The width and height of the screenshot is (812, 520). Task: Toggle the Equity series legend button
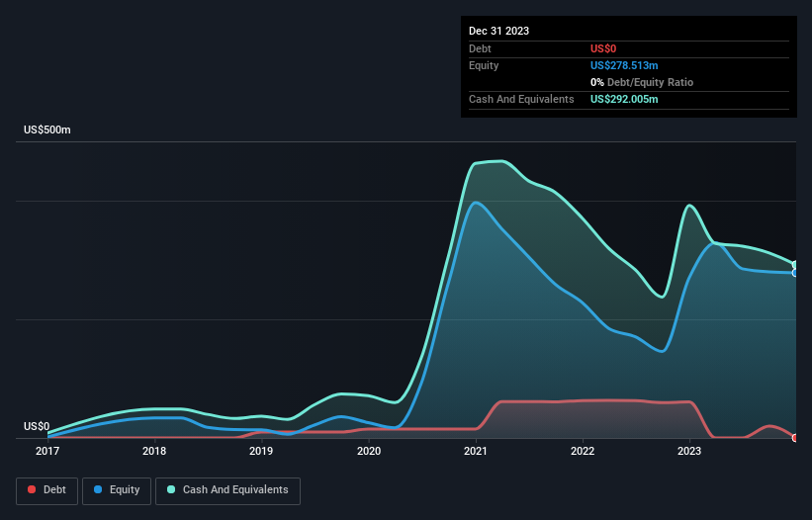117,490
